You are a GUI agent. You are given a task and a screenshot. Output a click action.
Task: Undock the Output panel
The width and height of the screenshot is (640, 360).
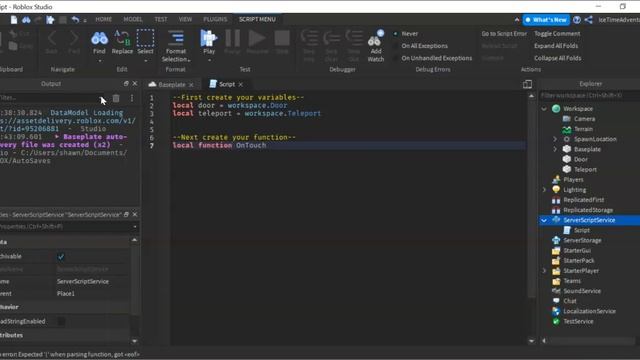pyautogui.click(x=126, y=83)
